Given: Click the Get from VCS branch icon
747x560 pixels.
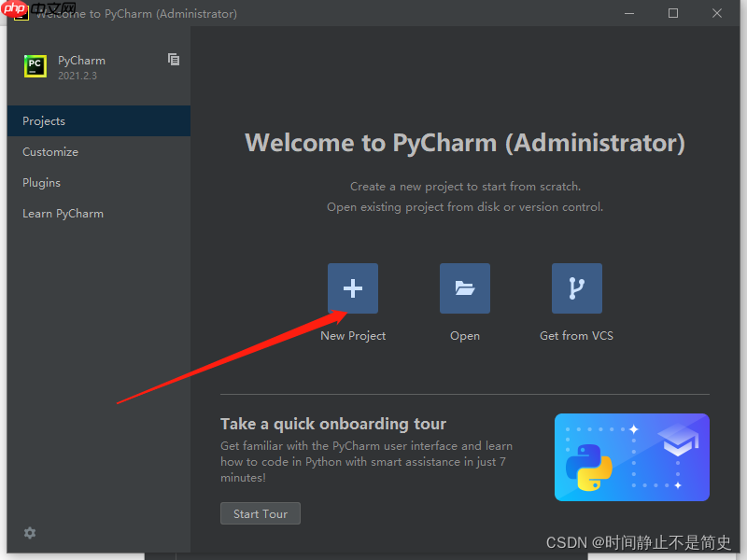Looking at the screenshot, I should click(576, 288).
